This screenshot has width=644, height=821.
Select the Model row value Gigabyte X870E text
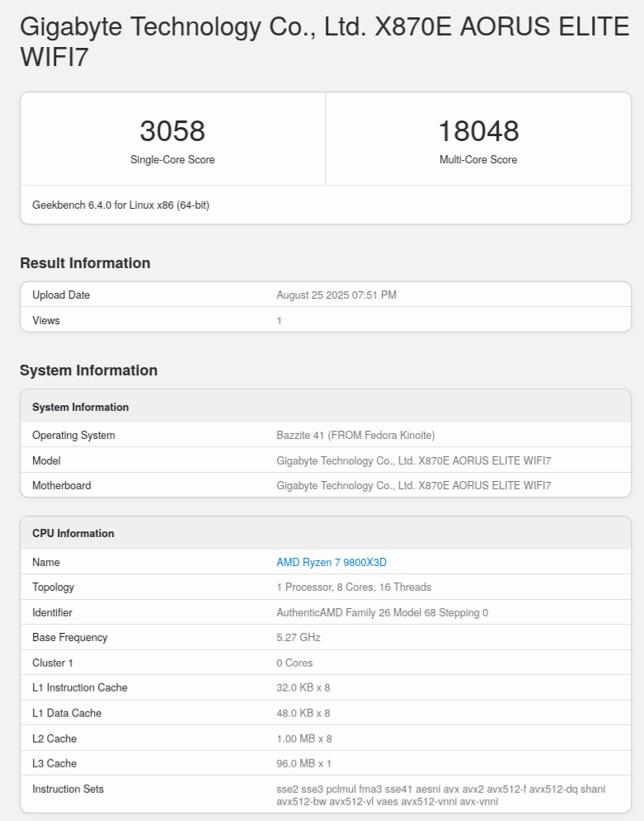(413, 460)
